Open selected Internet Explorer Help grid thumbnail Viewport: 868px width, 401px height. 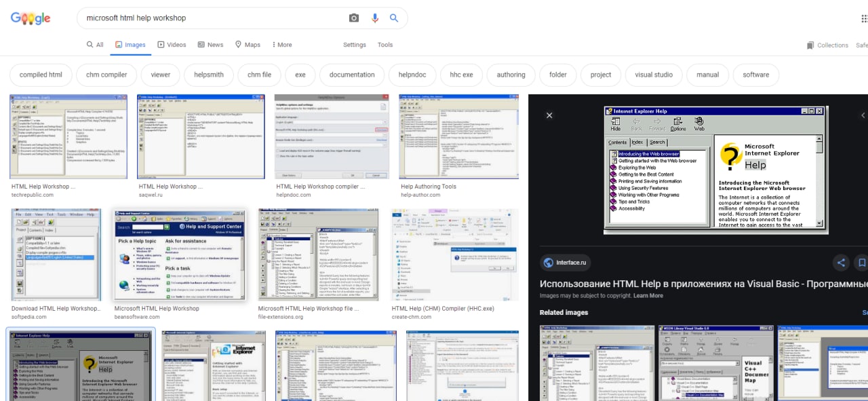81,365
